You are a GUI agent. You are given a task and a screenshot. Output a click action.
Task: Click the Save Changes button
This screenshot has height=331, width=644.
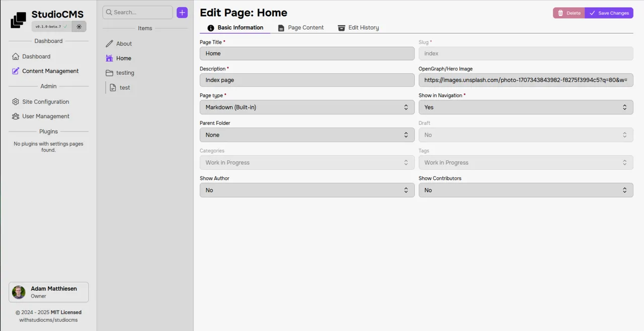(x=609, y=13)
